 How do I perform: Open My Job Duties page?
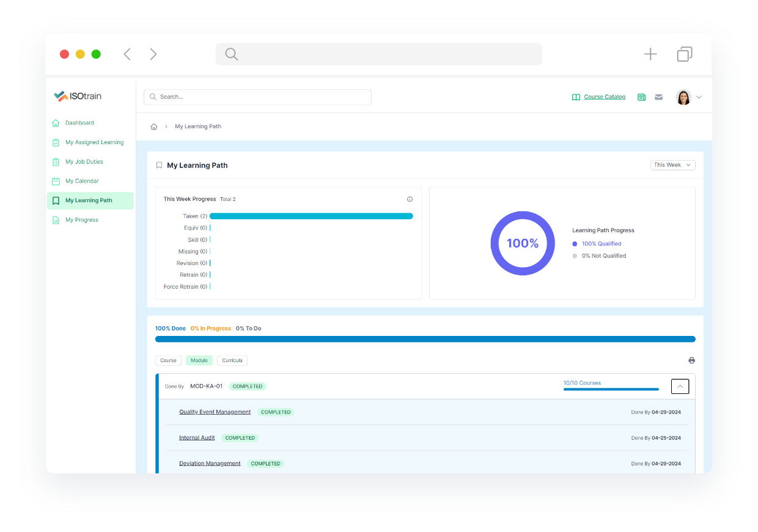pos(84,162)
